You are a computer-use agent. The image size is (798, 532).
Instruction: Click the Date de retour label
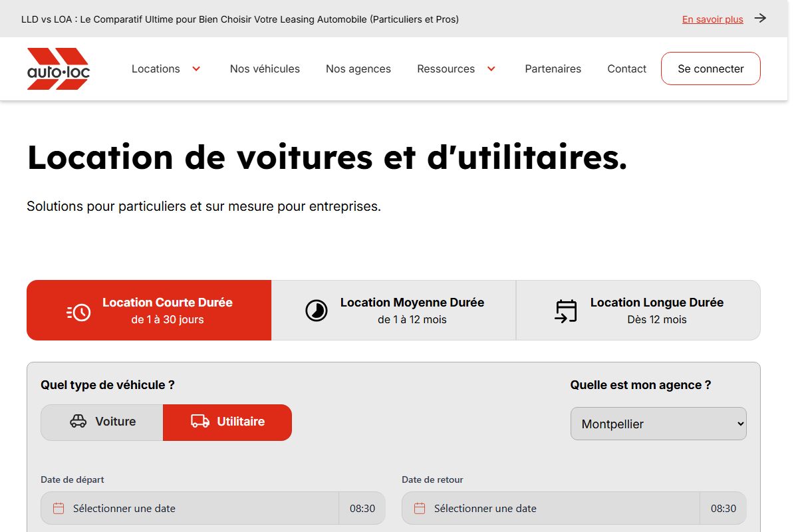click(x=432, y=479)
